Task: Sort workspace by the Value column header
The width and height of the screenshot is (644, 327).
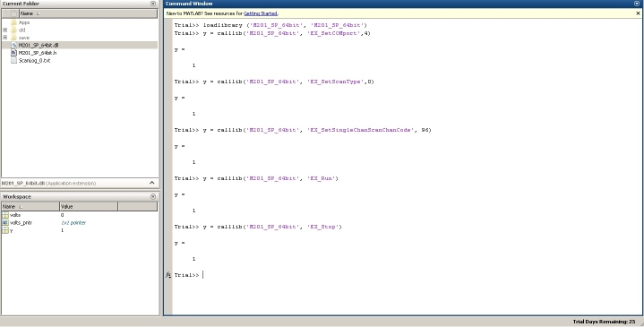Action: 89,206
